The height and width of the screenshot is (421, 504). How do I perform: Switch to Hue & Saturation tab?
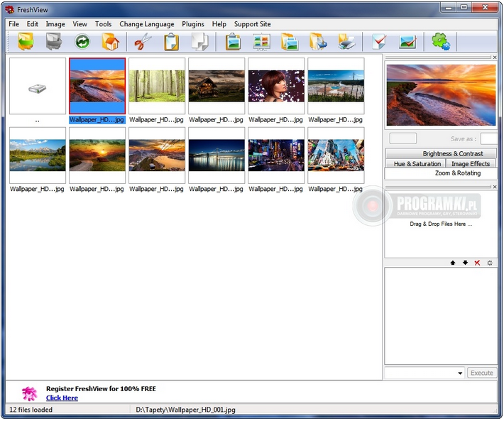pyautogui.click(x=415, y=163)
